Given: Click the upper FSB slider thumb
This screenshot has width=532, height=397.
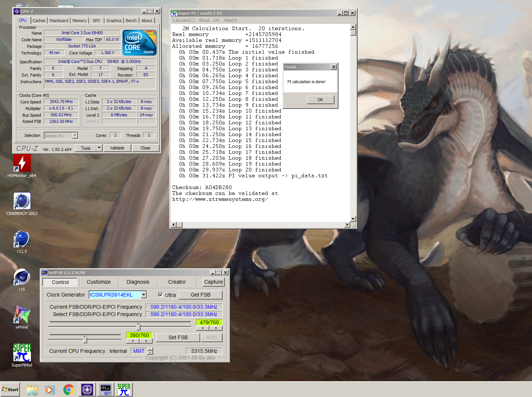Looking at the screenshot, I should [138, 326].
